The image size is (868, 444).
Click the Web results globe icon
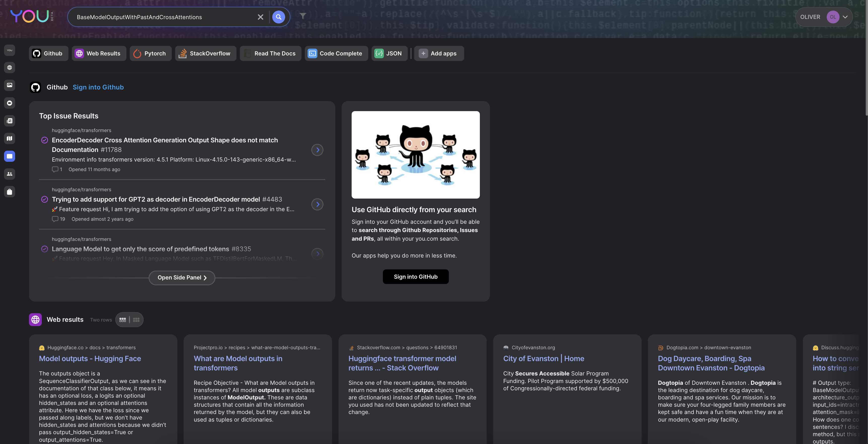click(x=35, y=320)
